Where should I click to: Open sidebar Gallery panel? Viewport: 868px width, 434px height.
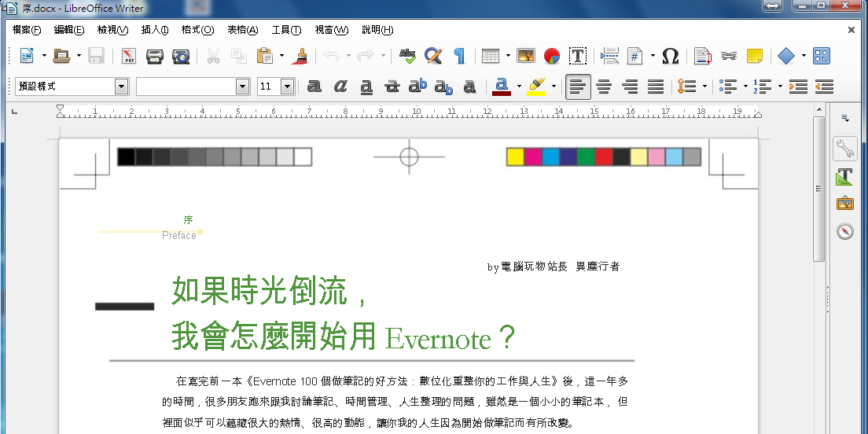click(844, 204)
